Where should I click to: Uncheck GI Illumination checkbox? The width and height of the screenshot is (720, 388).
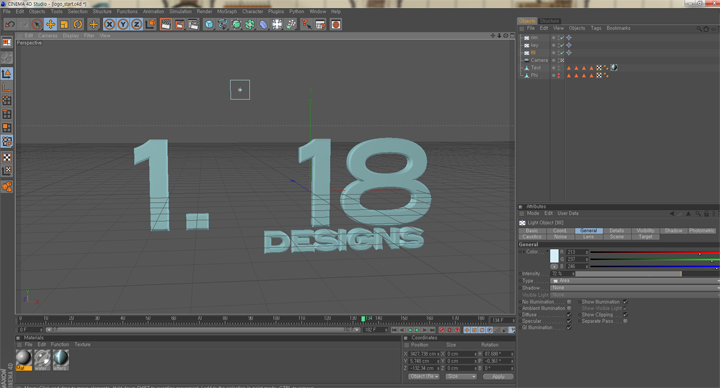569,327
